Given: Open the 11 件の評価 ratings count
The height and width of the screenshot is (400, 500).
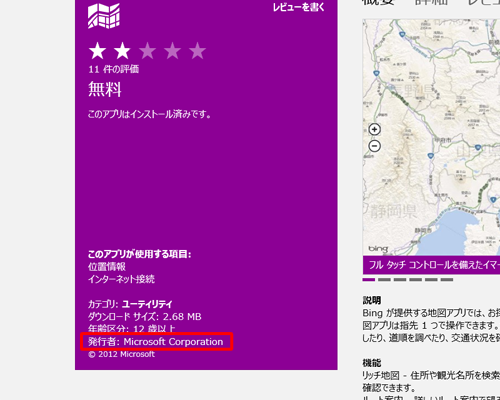Looking at the screenshot, I should click(113, 69).
